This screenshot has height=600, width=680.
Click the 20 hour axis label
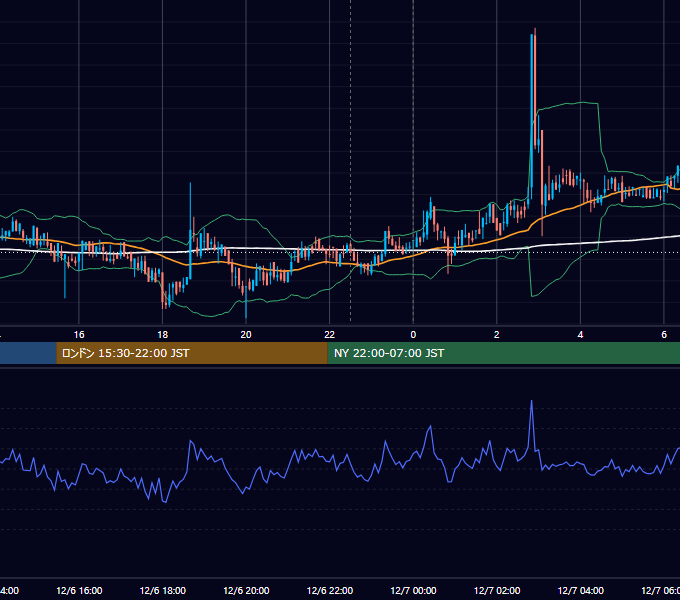(246, 335)
